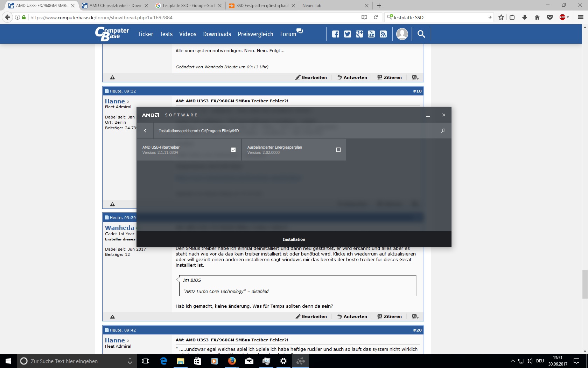Image resolution: width=588 pixels, height=368 pixels.
Task: Open the Firefox hamburger menu
Action: point(581,17)
